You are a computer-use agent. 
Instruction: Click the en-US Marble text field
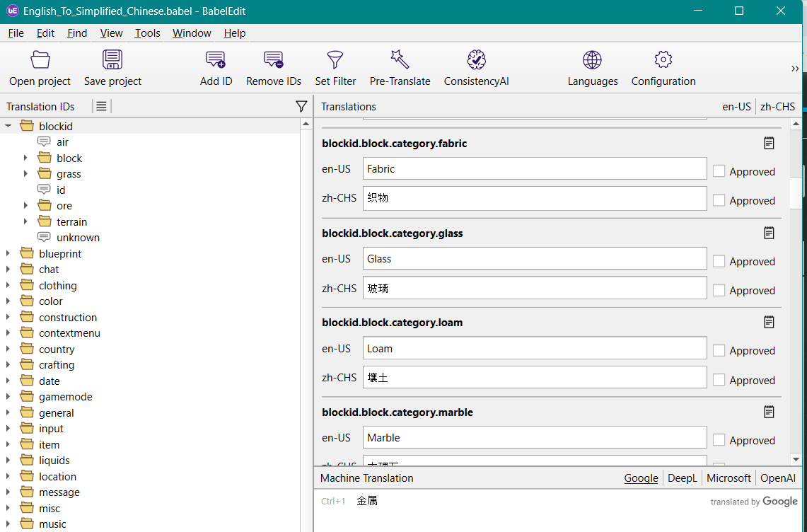click(534, 438)
